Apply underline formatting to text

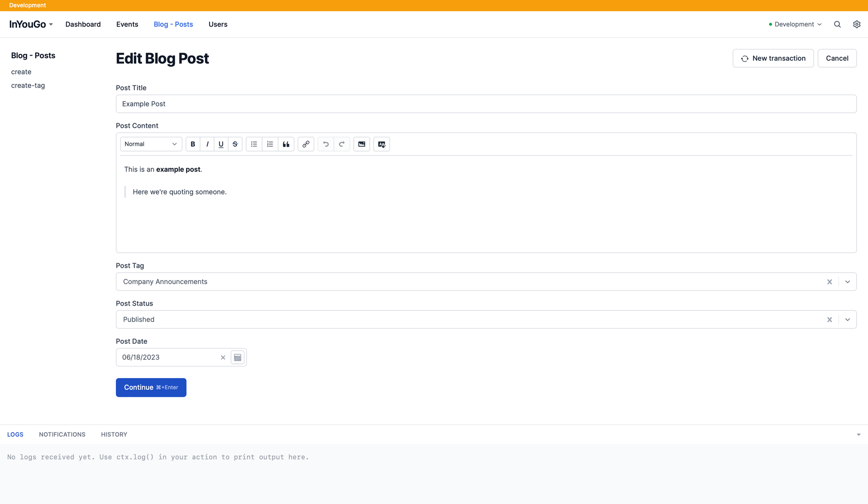tap(221, 144)
